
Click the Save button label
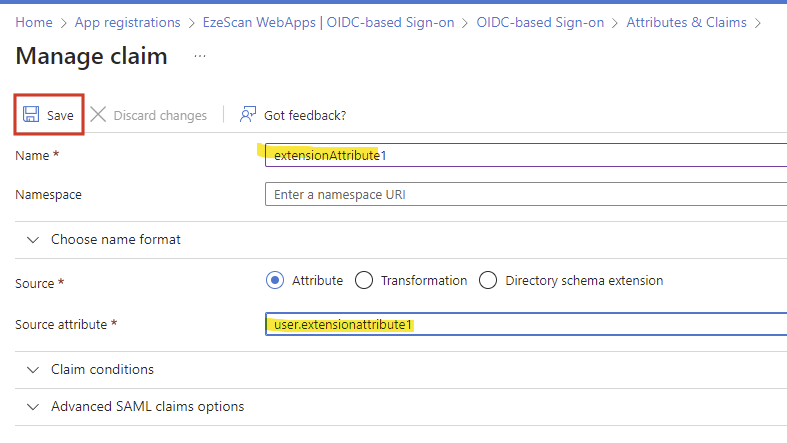tap(60, 116)
